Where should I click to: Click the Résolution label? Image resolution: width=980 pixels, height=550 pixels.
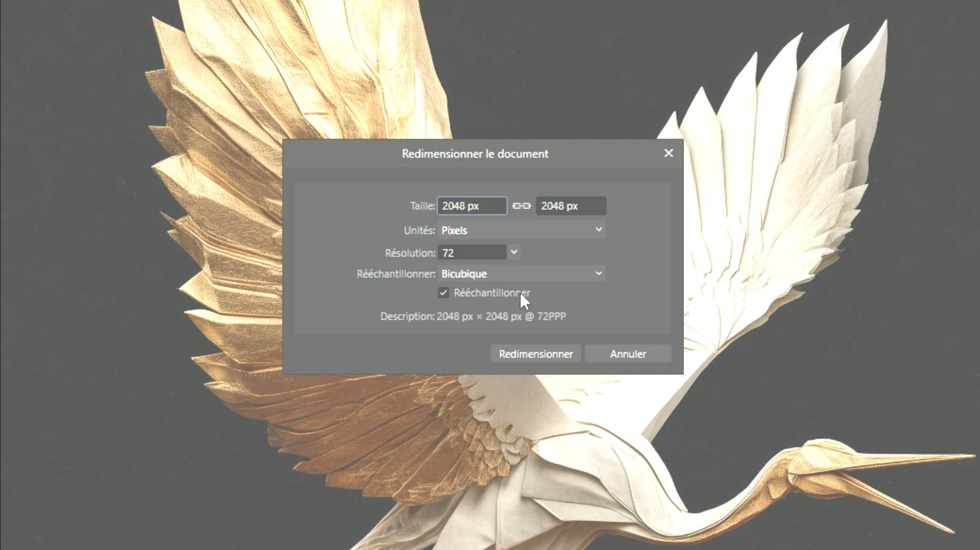(x=410, y=253)
